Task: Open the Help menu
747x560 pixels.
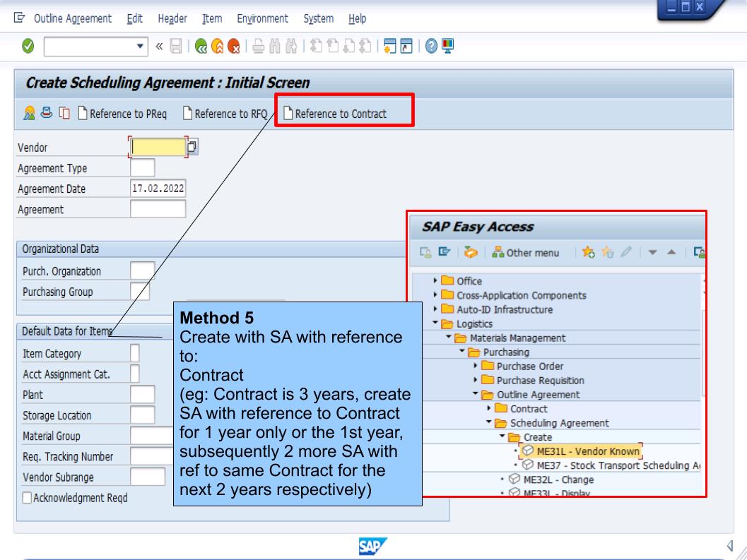Action: [x=358, y=18]
